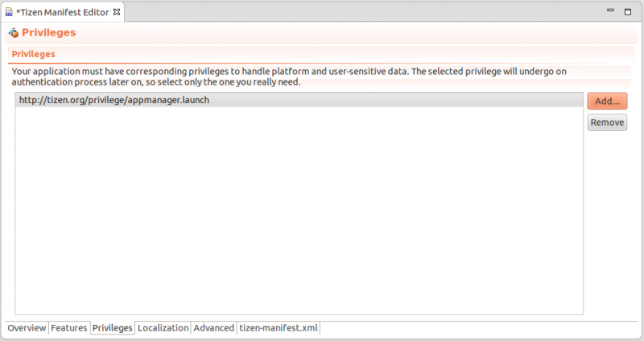Maximize the editor view
This screenshot has height=341, width=644.
(x=627, y=12)
